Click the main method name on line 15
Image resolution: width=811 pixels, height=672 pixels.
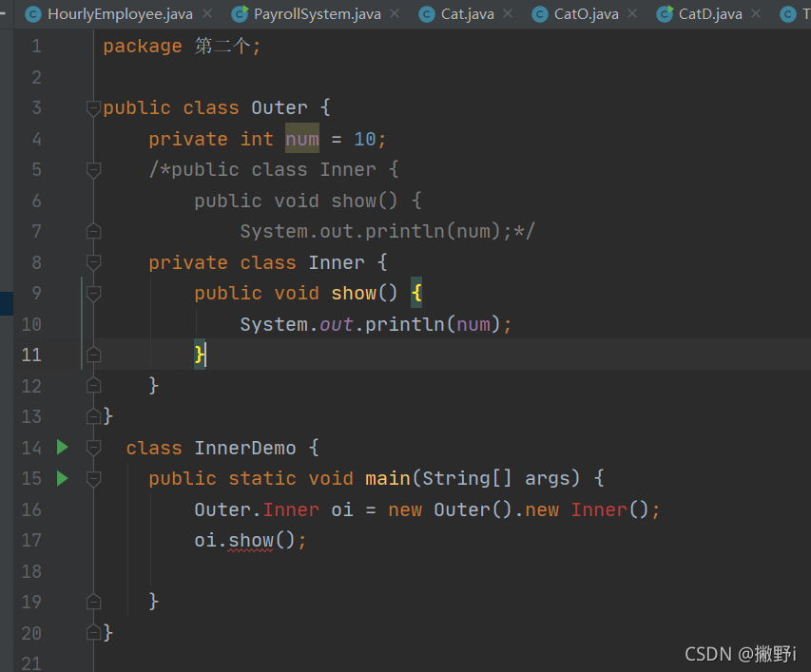(388, 479)
